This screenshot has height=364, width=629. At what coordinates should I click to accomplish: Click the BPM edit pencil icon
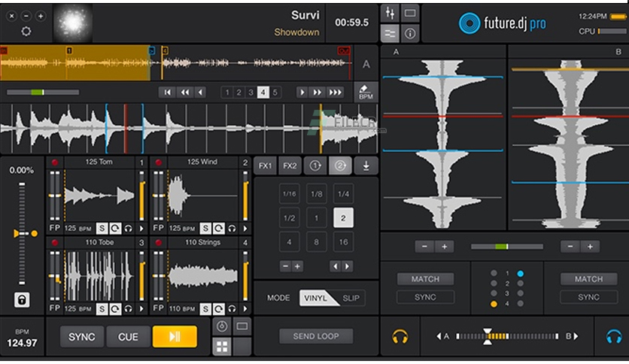point(366,92)
